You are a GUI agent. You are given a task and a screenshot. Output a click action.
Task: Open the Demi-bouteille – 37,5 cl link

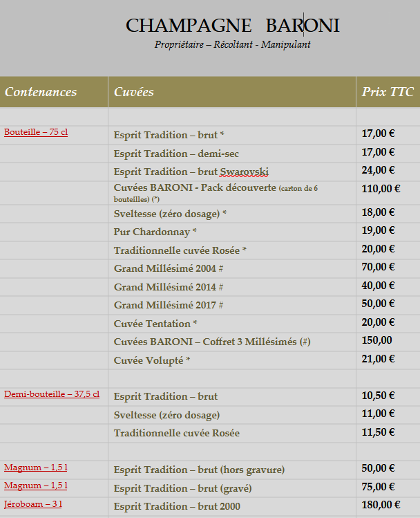(x=52, y=394)
